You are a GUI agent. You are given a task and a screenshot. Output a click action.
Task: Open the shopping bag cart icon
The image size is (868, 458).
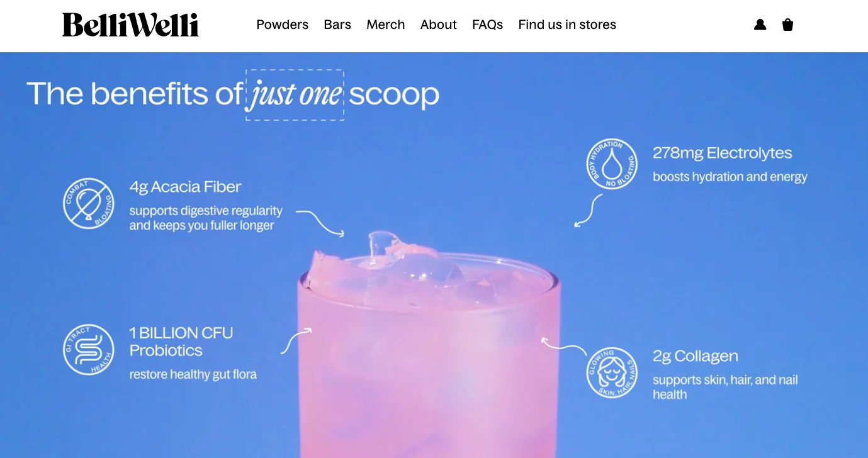(787, 25)
